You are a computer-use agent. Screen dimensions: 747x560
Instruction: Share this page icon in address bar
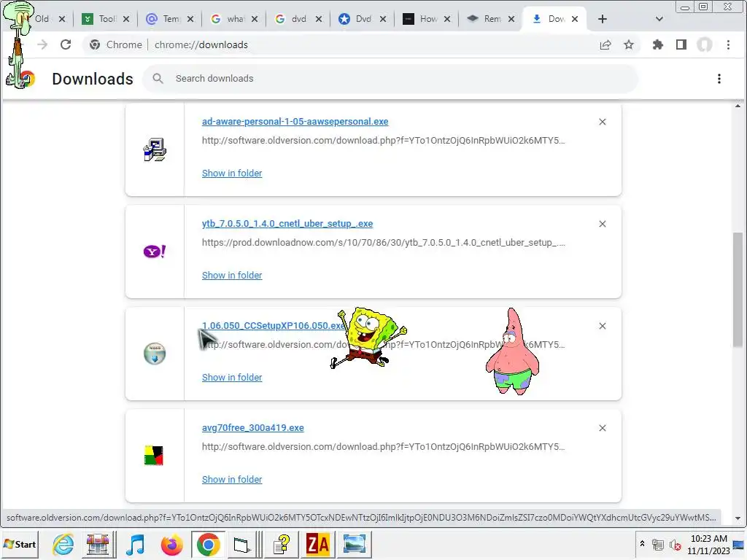pyautogui.click(x=605, y=44)
